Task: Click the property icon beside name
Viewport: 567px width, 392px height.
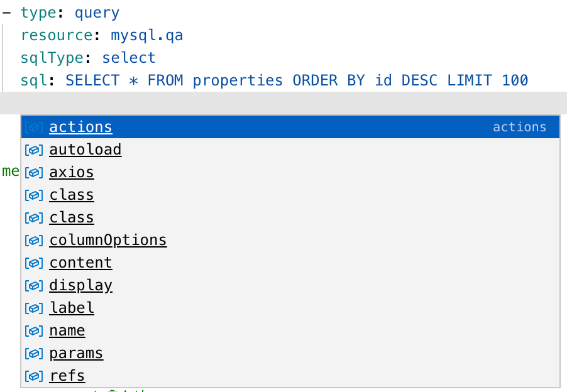Action: coord(34,330)
